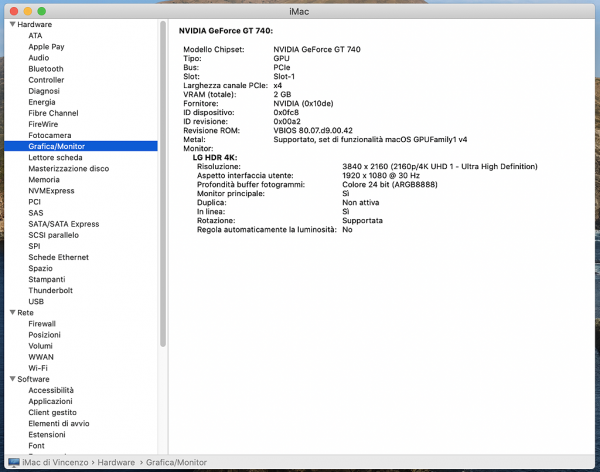Select Bluetooth in the Hardware list
600x472 pixels.
coord(45,69)
